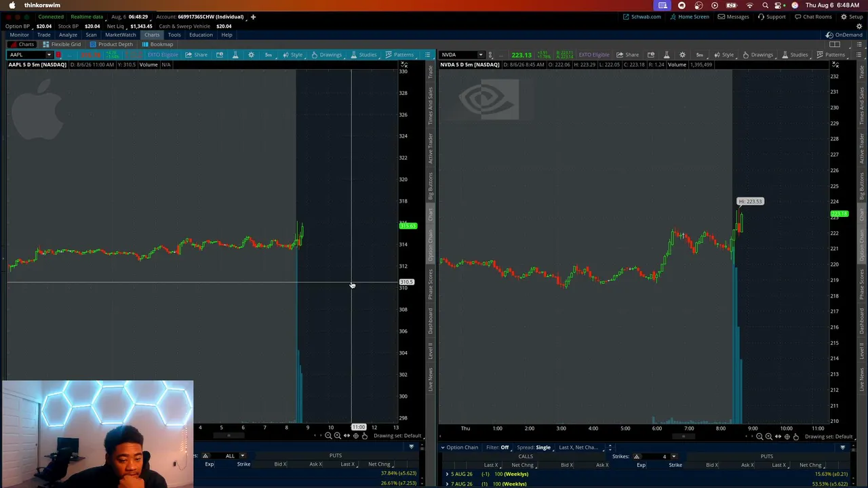Open the Schwab.com link

click(642, 16)
